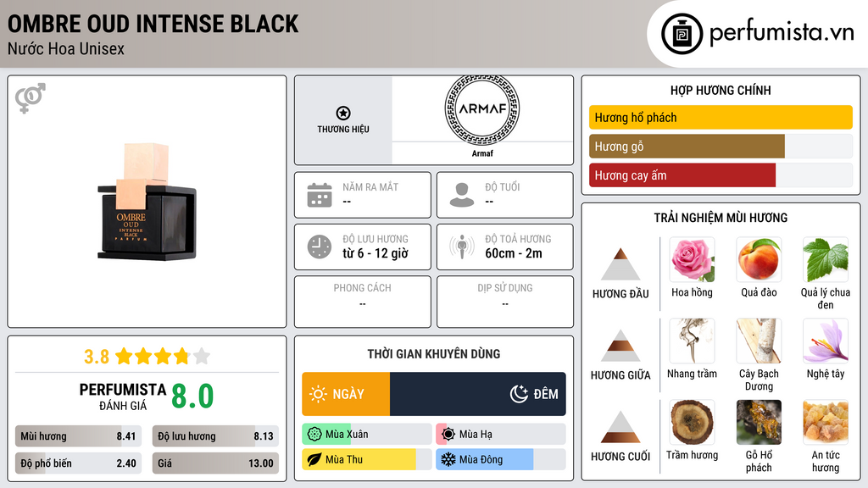
Task: Click the Mùa Đông season bar
Action: [500, 460]
